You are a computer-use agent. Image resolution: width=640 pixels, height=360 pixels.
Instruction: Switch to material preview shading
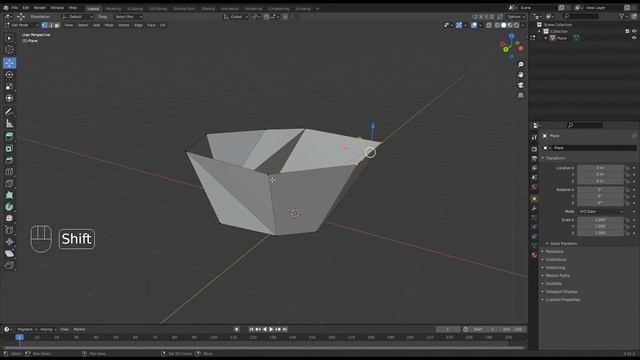(510, 25)
